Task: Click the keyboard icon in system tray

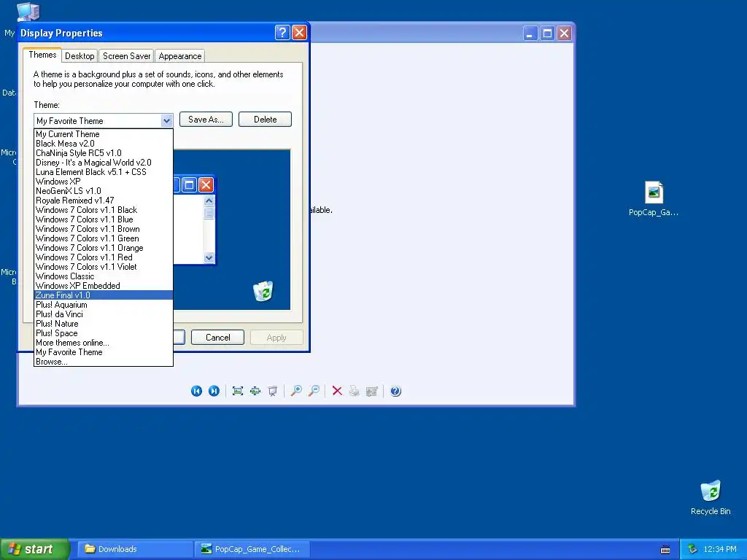Action: 665,550
